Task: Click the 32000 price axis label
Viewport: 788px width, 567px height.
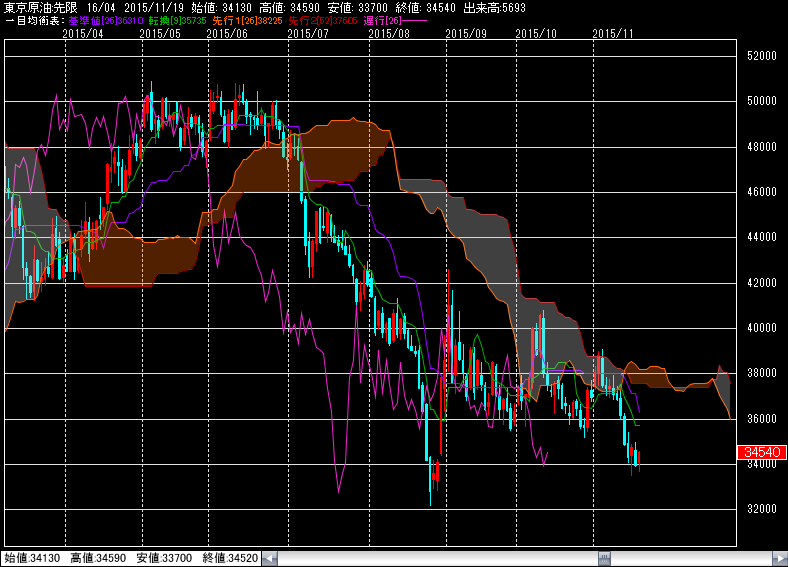Action: pos(762,509)
